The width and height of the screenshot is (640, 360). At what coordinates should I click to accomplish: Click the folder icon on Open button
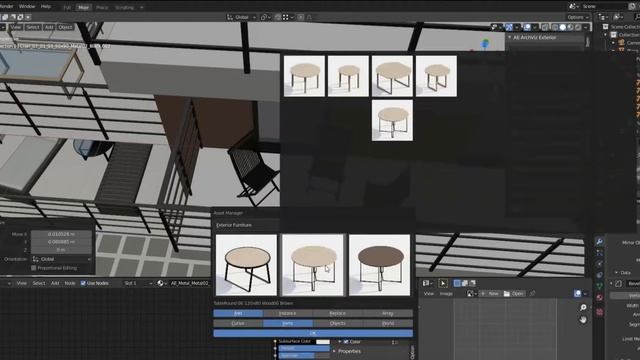click(x=507, y=293)
